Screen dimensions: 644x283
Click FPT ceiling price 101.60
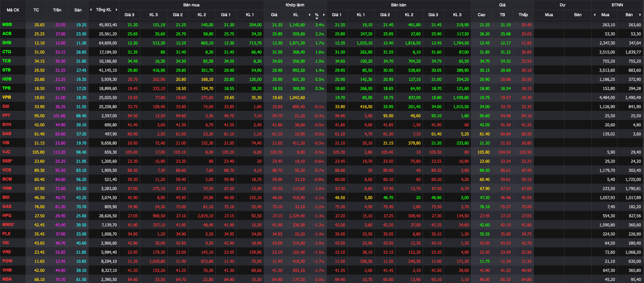[x=59, y=116]
